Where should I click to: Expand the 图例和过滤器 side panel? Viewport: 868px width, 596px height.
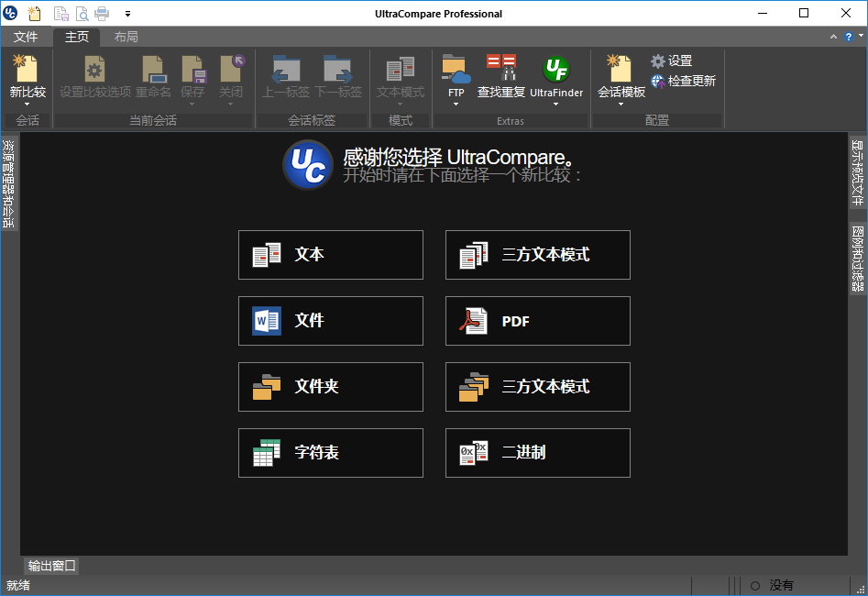pyautogui.click(x=857, y=259)
